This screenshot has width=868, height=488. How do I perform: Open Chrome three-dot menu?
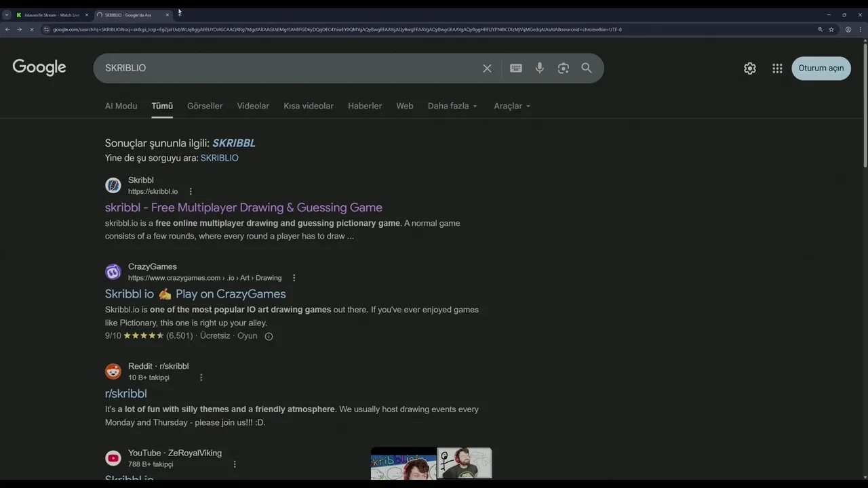[x=860, y=29]
